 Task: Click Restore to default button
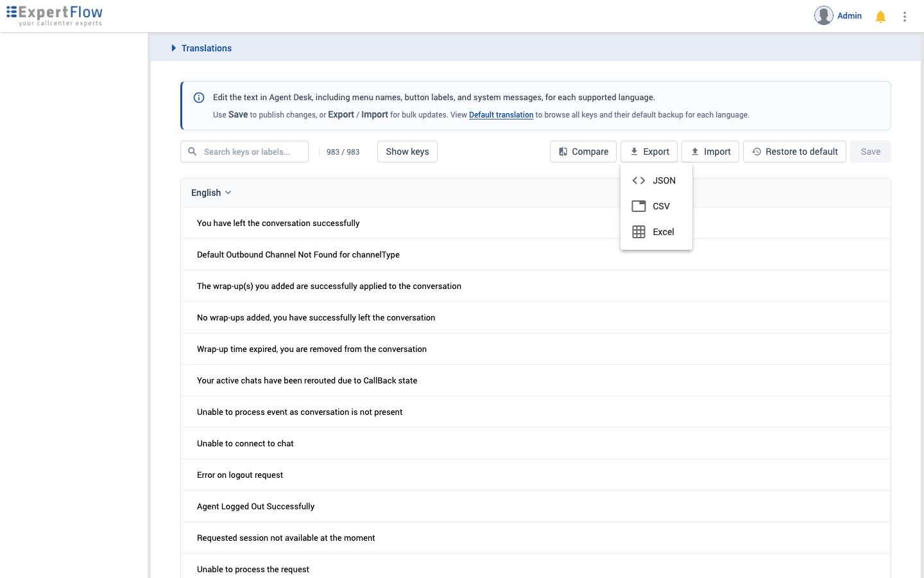(x=794, y=152)
